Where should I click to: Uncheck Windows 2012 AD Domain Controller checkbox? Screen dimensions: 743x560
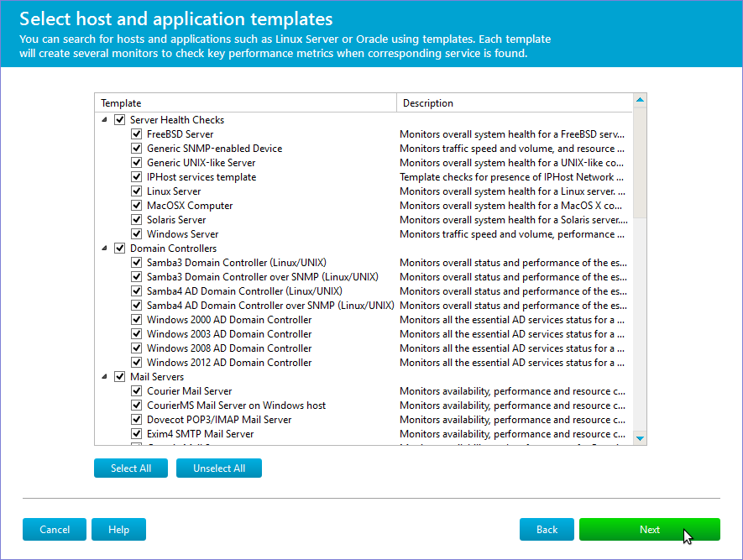pos(137,362)
